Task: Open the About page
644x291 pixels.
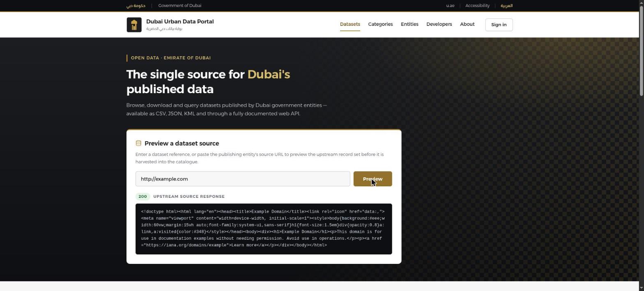Action: pyautogui.click(x=467, y=24)
